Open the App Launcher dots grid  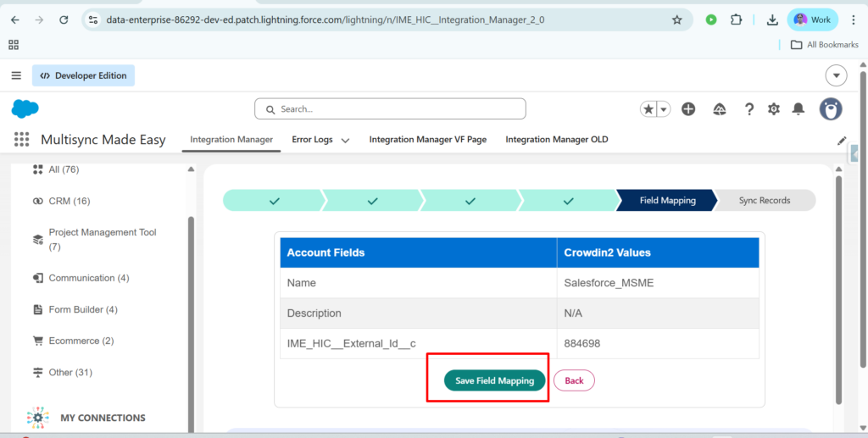(x=21, y=139)
